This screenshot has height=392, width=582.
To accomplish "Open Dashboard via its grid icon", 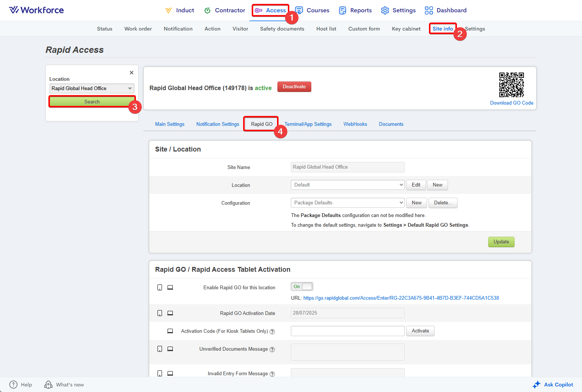I will coord(429,10).
